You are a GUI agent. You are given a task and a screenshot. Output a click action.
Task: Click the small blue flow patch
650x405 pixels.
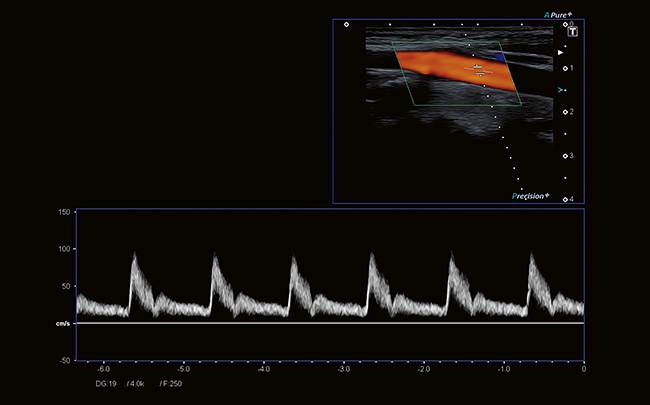point(500,58)
